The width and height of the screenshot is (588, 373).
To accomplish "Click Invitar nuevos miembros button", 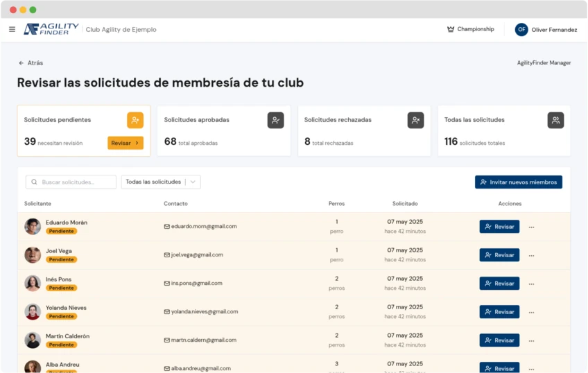I will coord(518,182).
